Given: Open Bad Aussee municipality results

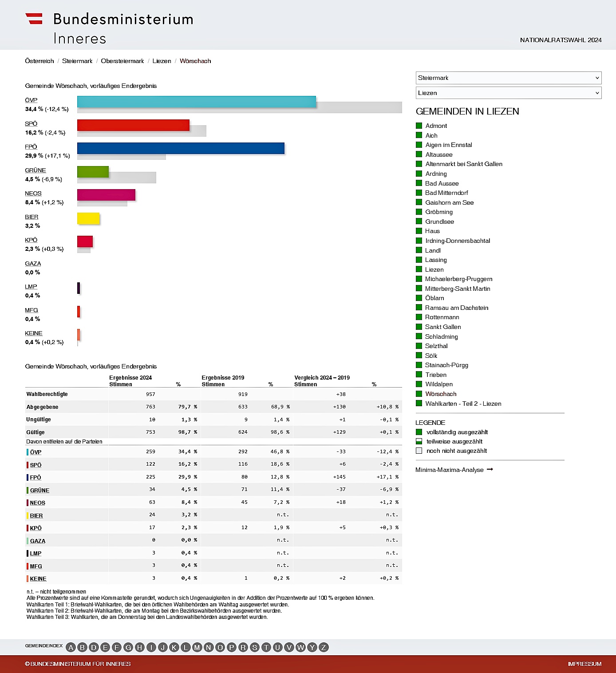Looking at the screenshot, I should [x=442, y=183].
